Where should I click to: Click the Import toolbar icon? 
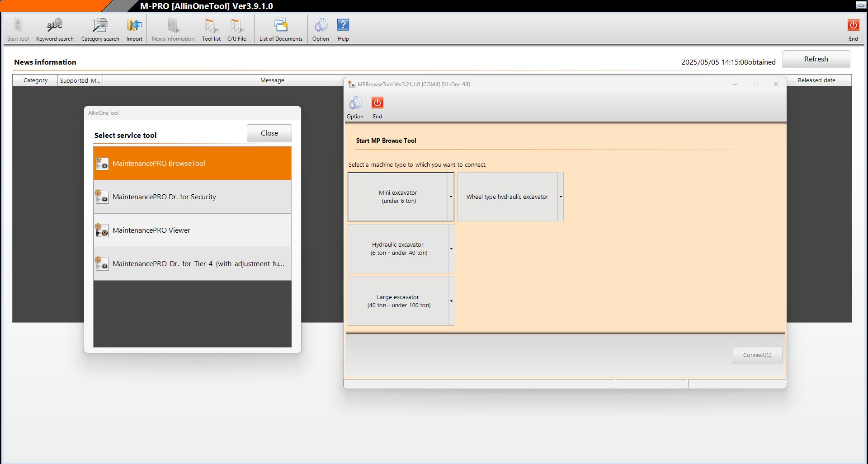(x=134, y=30)
